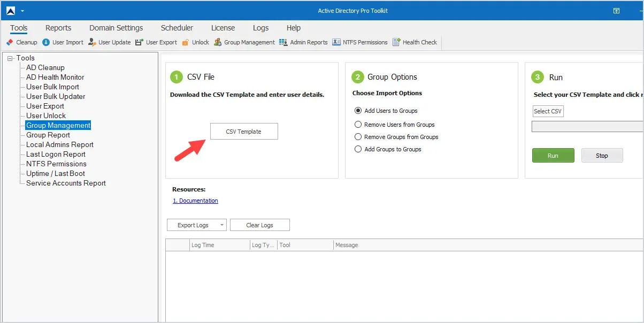644x323 pixels.
Task: Click the ribbon display options icon
Action: (616, 11)
